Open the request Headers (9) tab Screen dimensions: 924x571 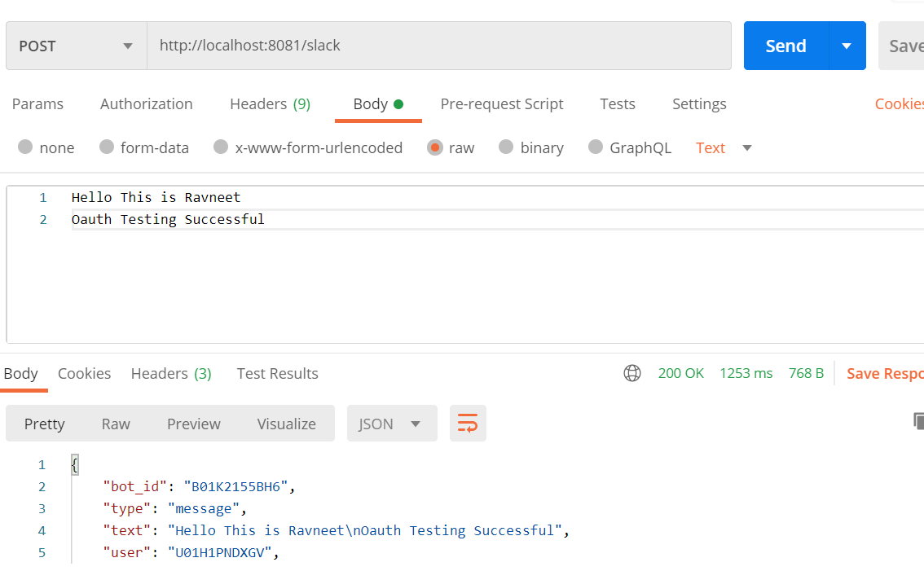270,103
